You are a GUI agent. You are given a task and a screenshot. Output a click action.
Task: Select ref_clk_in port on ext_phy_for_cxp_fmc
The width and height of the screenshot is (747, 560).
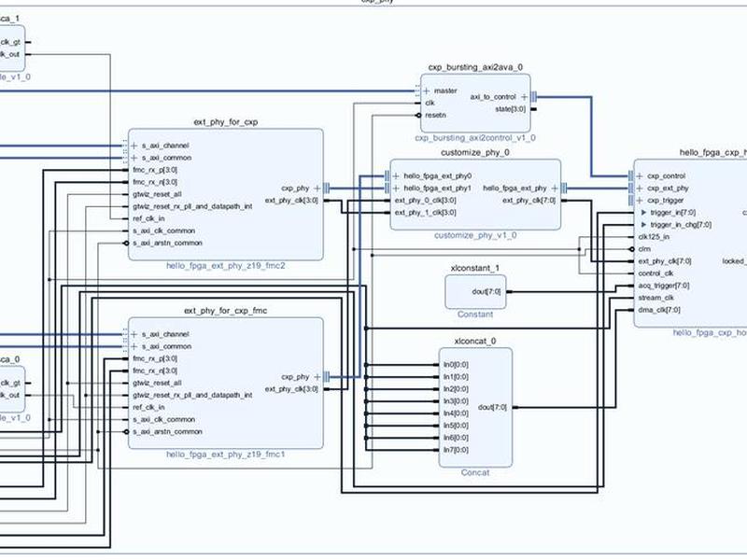click(148, 407)
